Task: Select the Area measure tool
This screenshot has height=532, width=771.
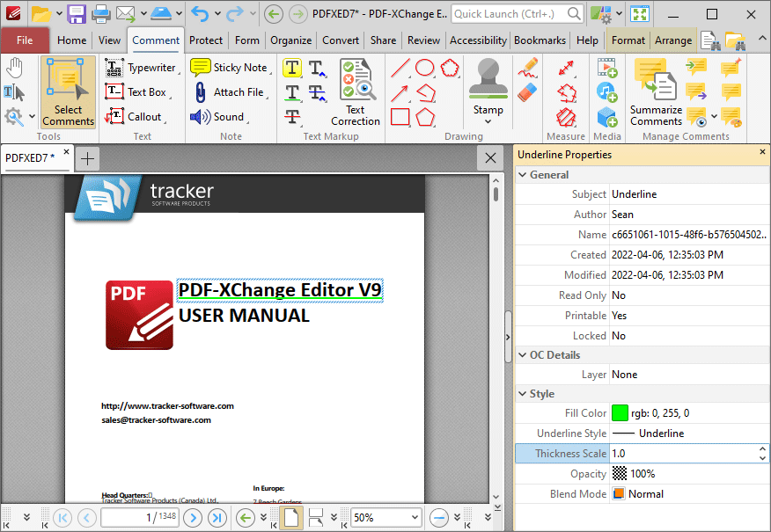Action: click(566, 117)
